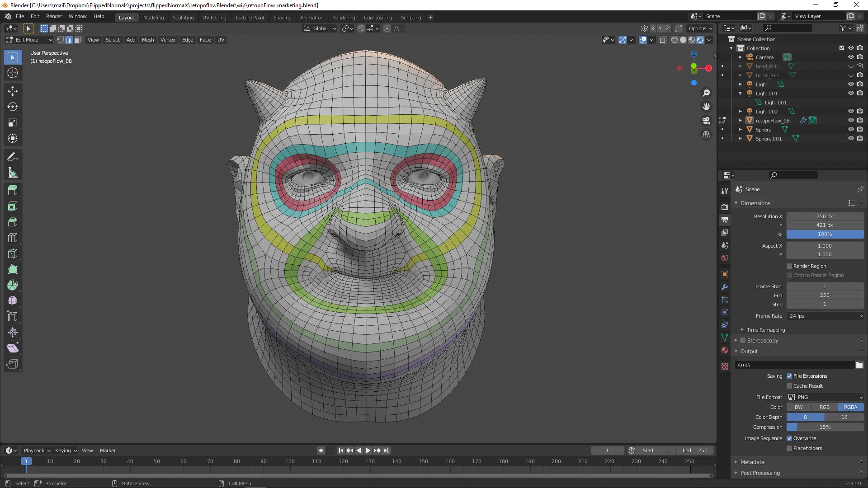Open the Edit Mode dropdown
Image resolution: width=868 pixels, height=488 pixels.
pos(29,40)
